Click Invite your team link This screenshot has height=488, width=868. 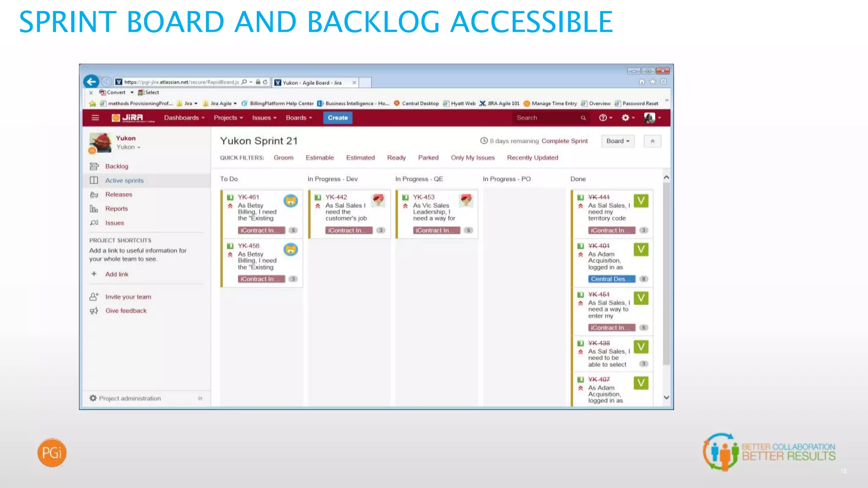pyautogui.click(x=128, y=297)
